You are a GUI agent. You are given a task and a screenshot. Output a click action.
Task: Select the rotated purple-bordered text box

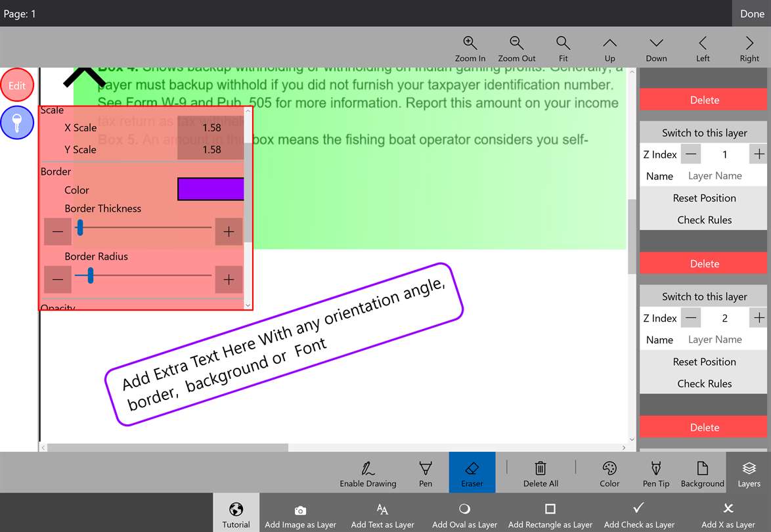(284, 344)
